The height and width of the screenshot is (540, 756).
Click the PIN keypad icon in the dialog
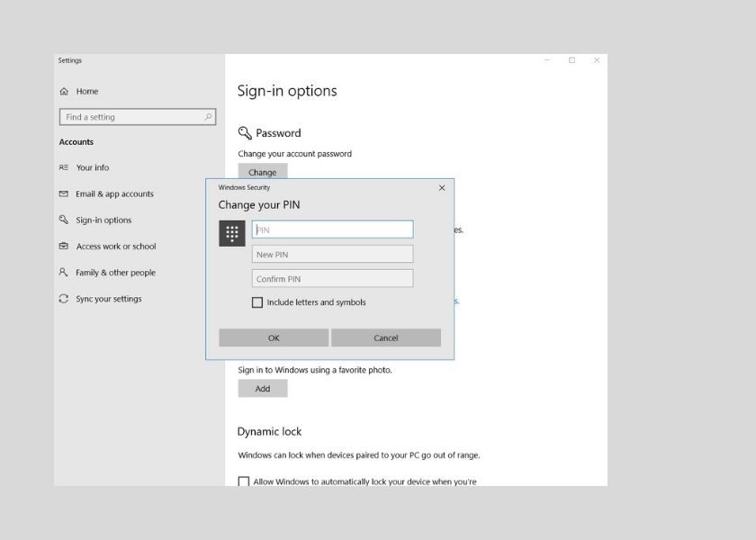(231, 232)
